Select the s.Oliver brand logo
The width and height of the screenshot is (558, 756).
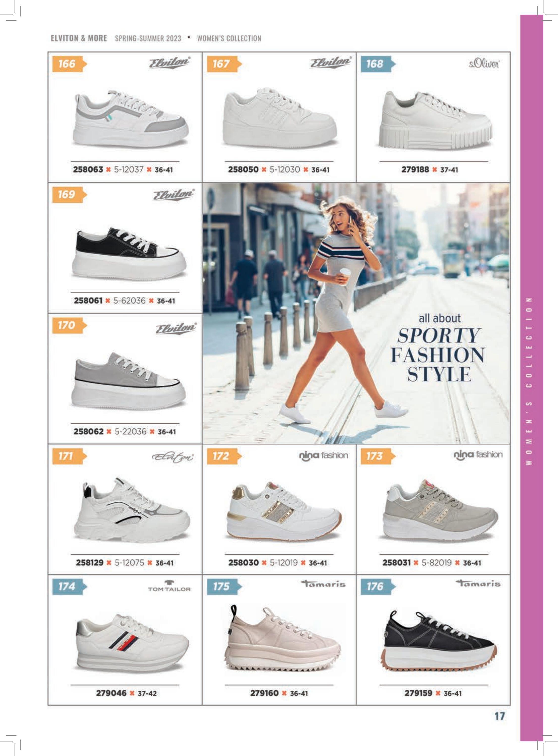click(x=484, y=64)
